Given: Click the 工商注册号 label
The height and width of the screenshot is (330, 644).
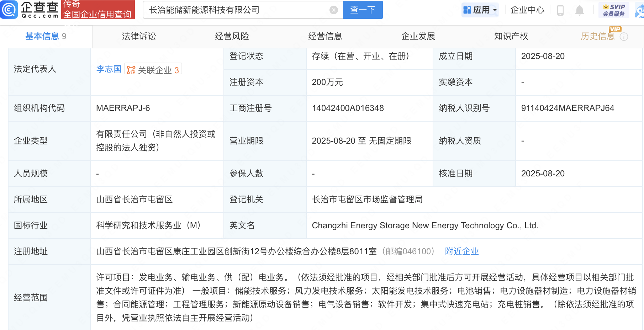Looking at the screenshot, I should pyautogui.click(x=250, y=108).
